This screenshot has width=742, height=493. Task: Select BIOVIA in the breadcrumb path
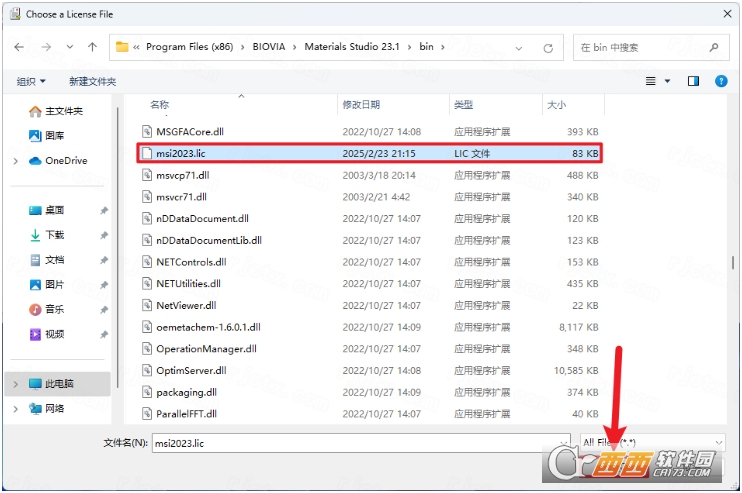click(x=269, y=47)
